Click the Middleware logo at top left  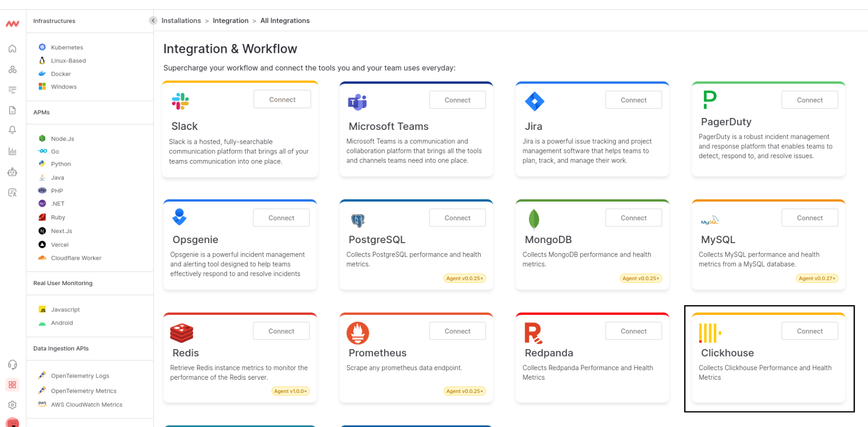12,23
